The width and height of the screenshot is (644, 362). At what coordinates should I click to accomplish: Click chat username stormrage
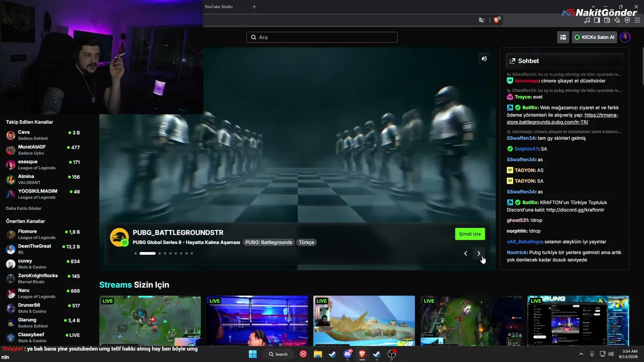526,80
